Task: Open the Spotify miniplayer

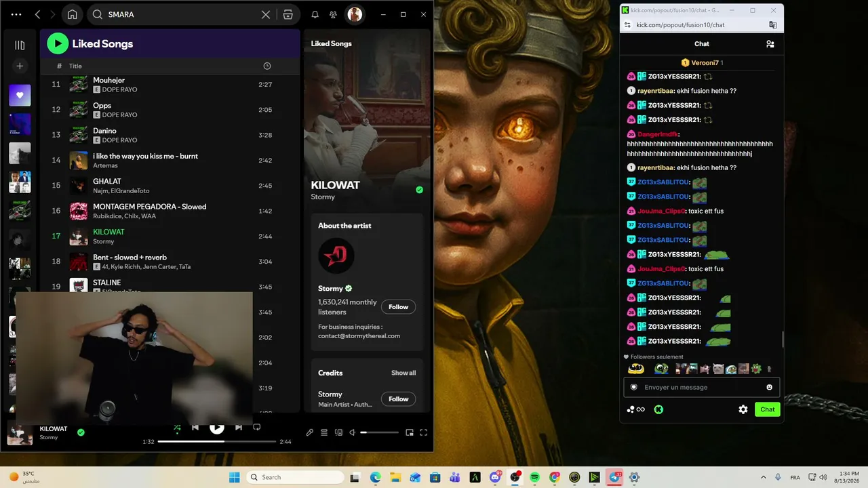Action: click(x=410, y=432)
